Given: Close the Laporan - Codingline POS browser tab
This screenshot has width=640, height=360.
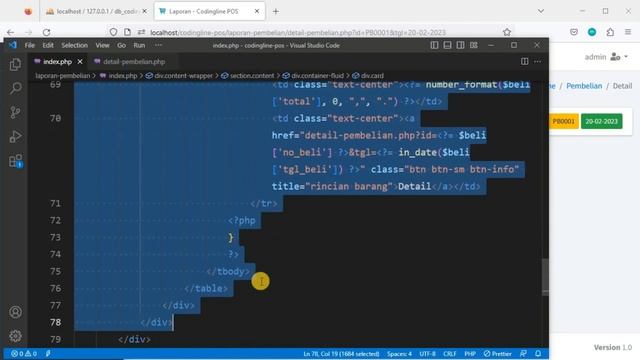Looking at the screenshot, I should 257,11.
